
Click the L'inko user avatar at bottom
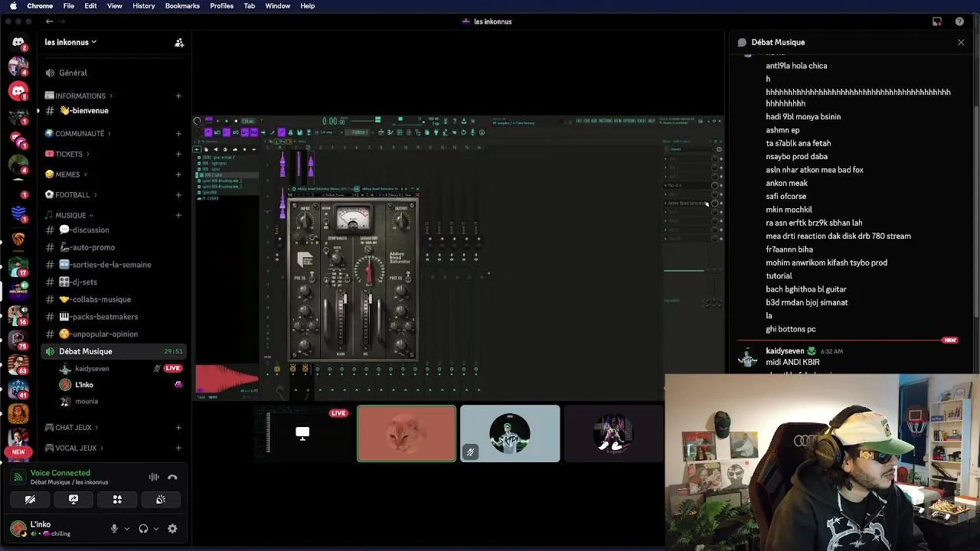(x=18, y=528)
